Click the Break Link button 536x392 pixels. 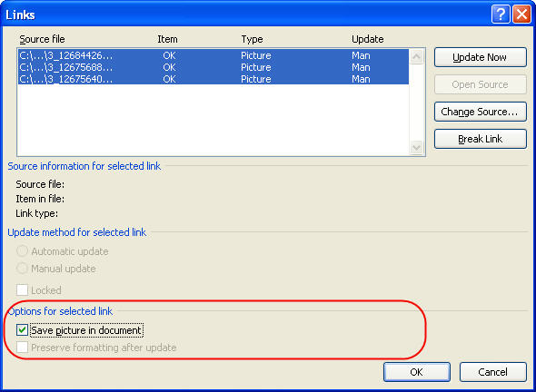tap(481, 139)
